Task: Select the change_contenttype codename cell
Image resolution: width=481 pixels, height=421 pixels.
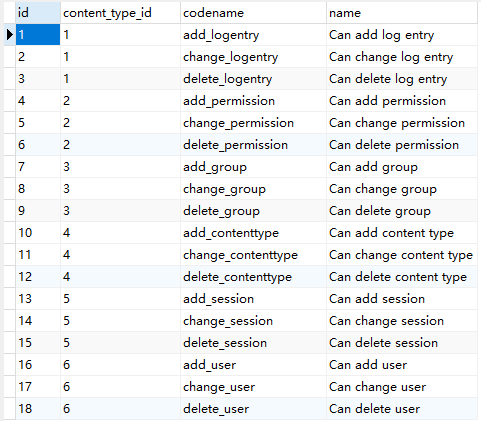Action: coord(253,255)
